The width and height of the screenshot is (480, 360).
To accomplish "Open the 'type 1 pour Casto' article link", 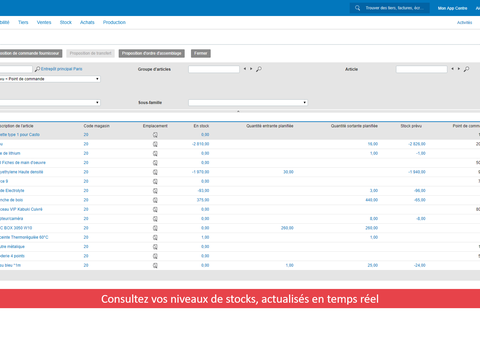I will click(x=20, y=135).
